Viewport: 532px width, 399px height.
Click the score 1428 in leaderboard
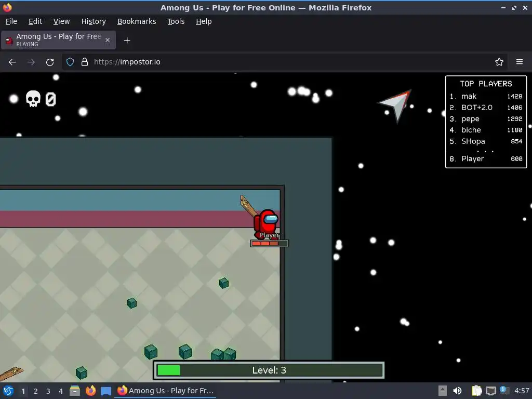(x=515, y=96)
